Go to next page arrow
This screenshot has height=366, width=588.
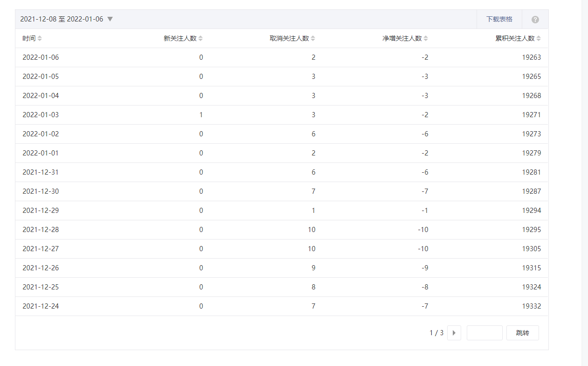pyautogui.click(x=454, y=333)
